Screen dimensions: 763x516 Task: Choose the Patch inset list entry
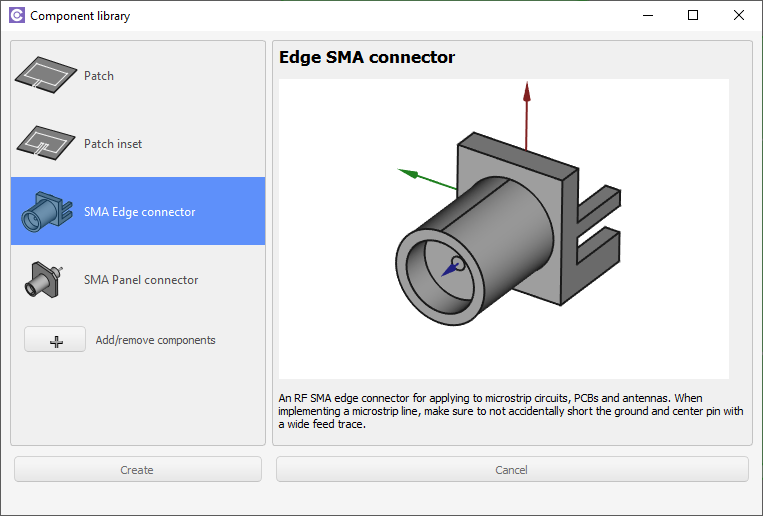pyautogui.click(x=138, y=143)
